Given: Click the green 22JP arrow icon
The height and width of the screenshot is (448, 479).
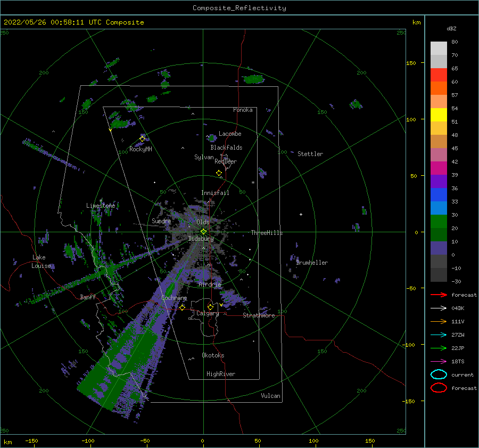Looking at the screenshot, I should (439, 348).
